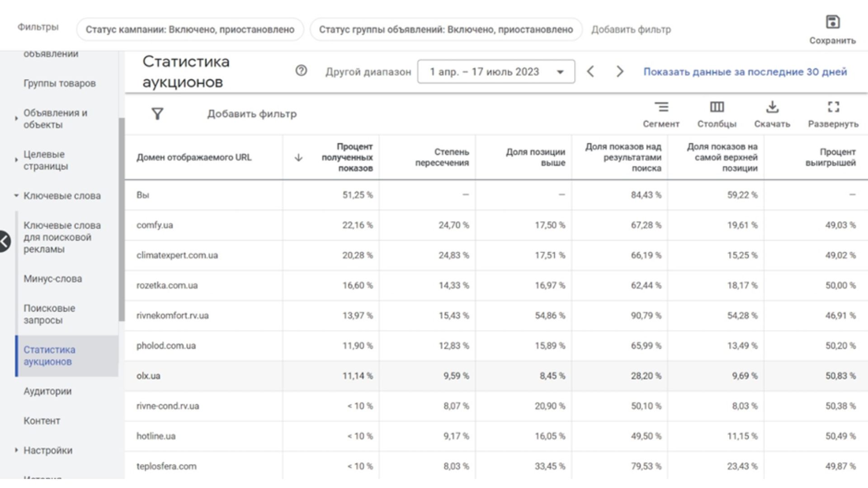The image size is (868, 488).
Task: Click the campaign status filter chip
Action: 190,29
